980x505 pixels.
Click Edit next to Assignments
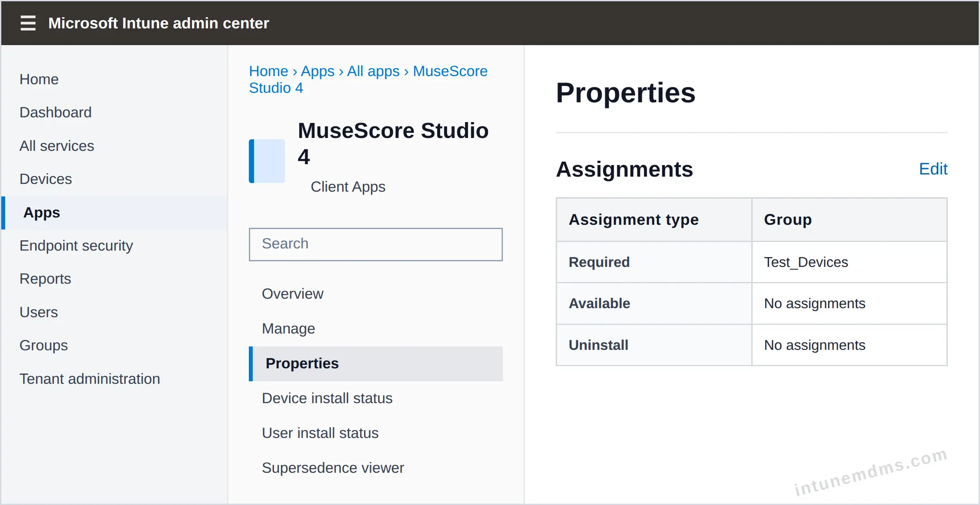pos(933,169)
